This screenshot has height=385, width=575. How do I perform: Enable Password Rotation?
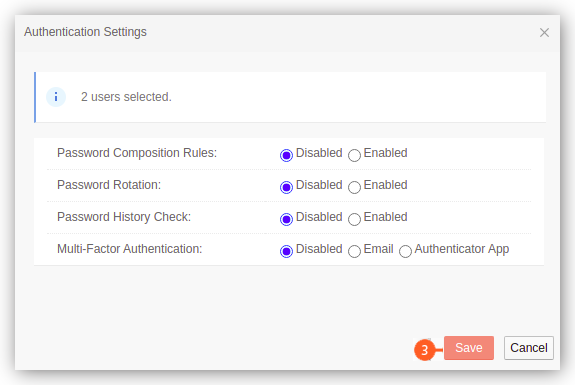tap(354, 187)
